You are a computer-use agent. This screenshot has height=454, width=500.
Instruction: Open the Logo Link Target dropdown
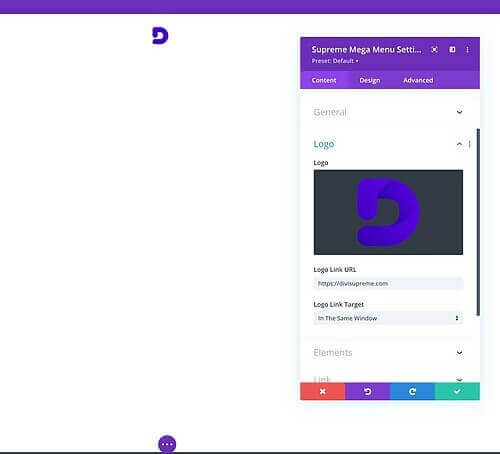[388, 318]
